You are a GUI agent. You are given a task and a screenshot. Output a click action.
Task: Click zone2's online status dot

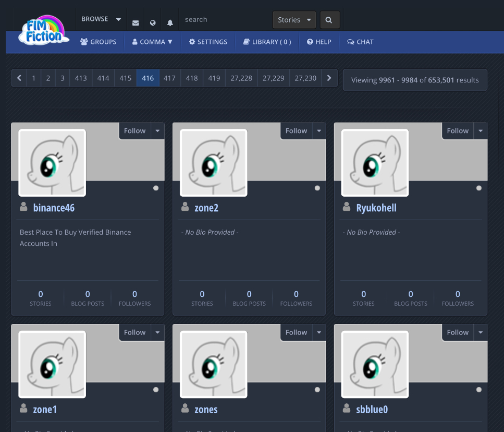point(317,188)
